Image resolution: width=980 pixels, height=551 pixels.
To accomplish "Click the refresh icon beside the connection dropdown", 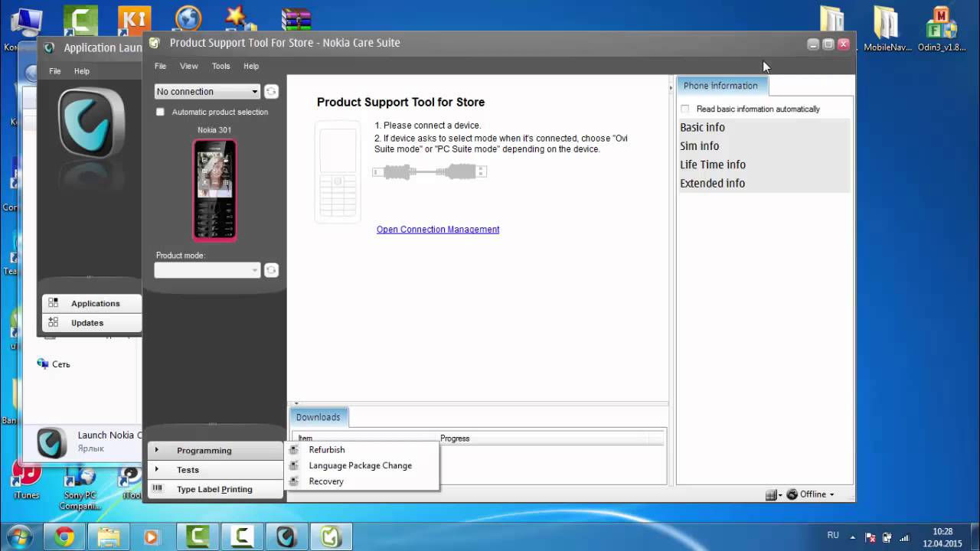I will tap(271, 92).
